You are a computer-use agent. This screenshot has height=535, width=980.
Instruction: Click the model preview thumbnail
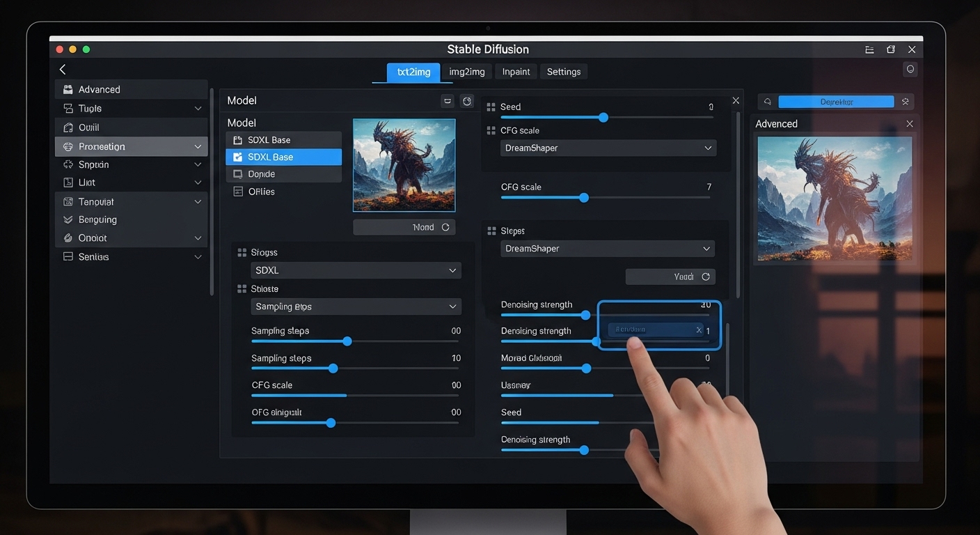click(x=404, y=165)
